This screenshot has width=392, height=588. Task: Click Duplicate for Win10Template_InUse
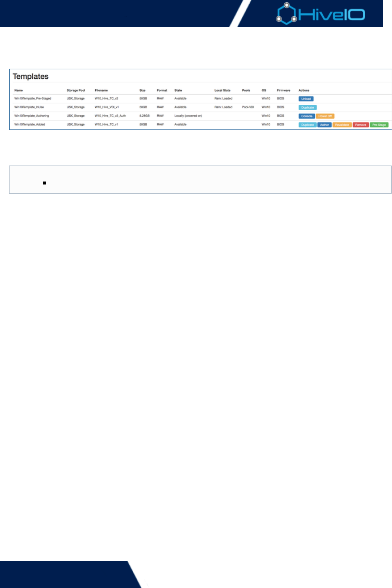coord(307,107)
